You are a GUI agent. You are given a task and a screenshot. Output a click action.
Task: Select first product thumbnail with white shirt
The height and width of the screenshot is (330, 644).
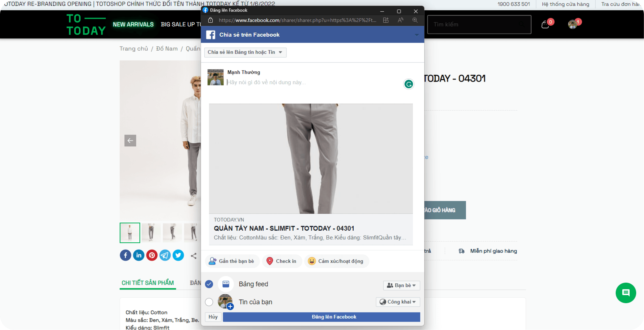pos(130,233)
